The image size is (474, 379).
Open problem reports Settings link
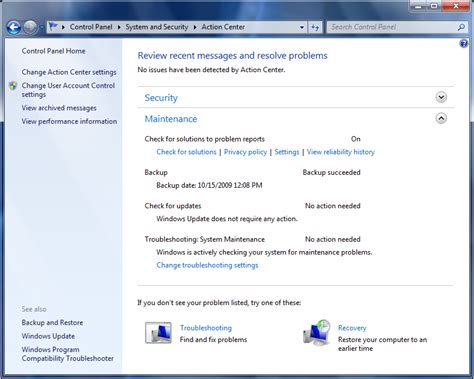pyautogui.click(x=287, y=152)
